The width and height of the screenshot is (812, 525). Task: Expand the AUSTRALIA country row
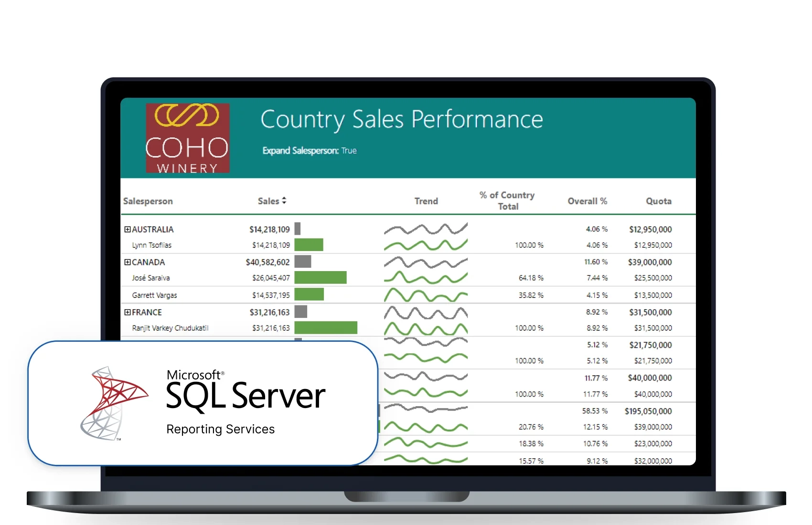click(128, 230)
